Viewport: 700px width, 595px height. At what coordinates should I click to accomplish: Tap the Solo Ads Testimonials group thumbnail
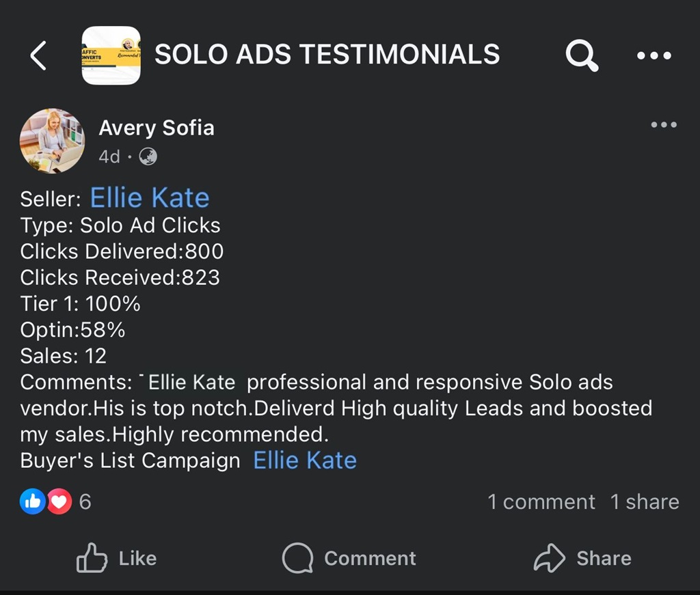coord(111,55)
